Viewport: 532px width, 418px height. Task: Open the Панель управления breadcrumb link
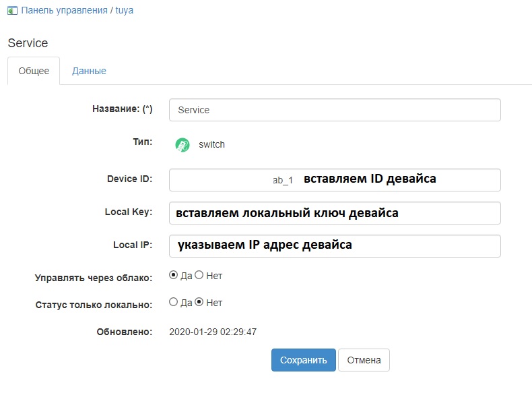pyautogui.click(x=65, y=10)
